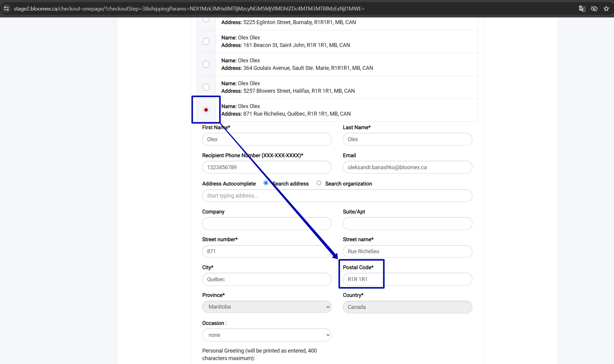This screenshot has width=614, height=364.
Task: Click the Start typing address autocomplete field
Action: pos(337,196)
